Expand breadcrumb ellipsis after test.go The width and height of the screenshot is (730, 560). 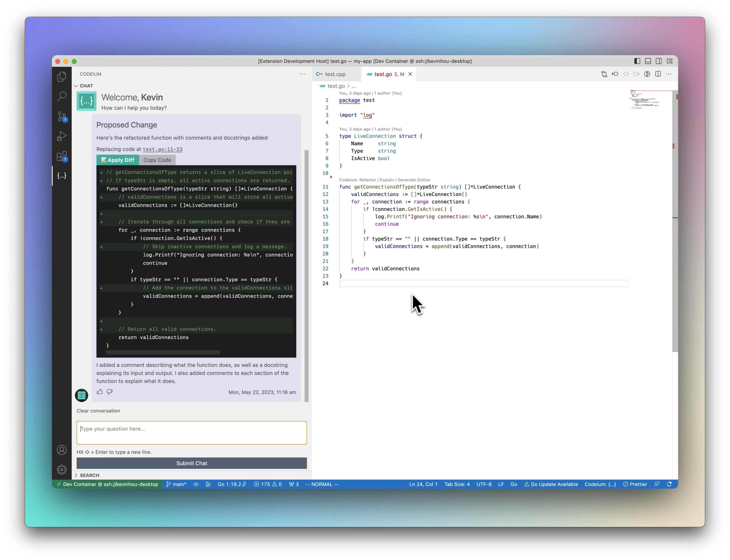354,86
